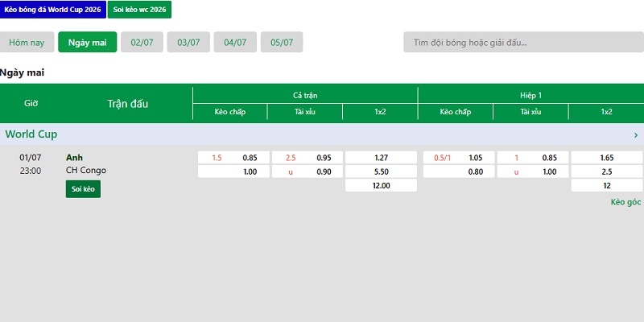Screen dimensions: 644x322
Task: Pick the full-match 1x2 odds 1.27
Action: click(x=381, y=158)
